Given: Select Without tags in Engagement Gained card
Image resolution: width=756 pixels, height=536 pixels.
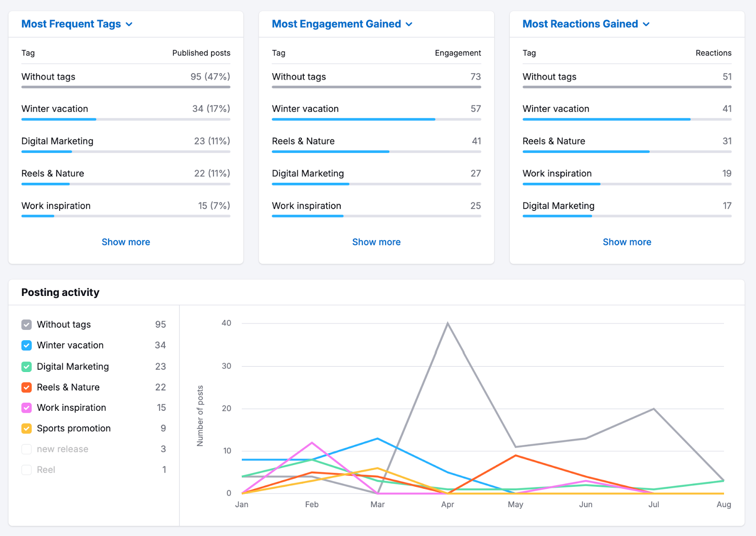Looking at the screenshot, I should click(376, 79).
